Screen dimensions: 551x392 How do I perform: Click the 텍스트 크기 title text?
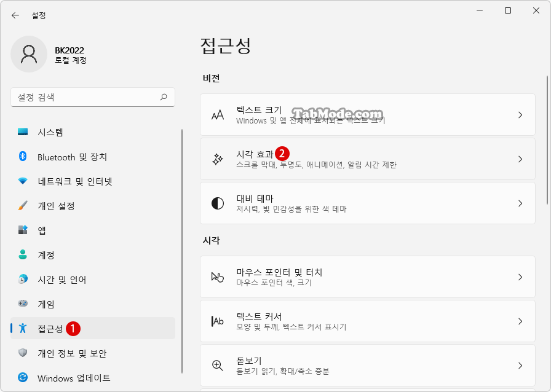click(259, 110)
